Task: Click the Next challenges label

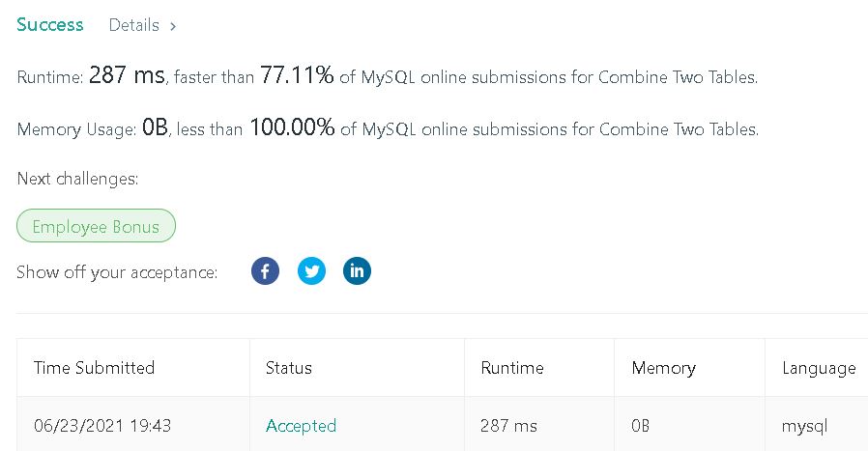Action: pyautogui.click(x=77, y=179)
